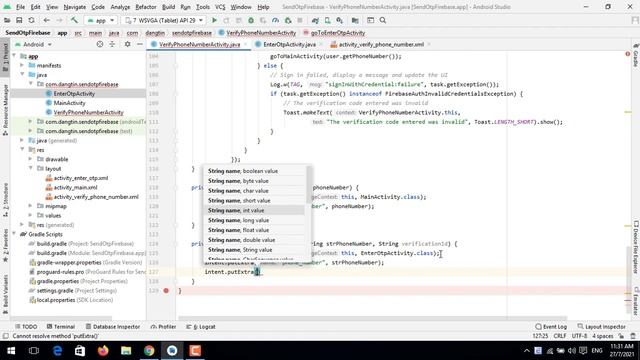Open the Refactor menu
The image size is (640, 360).
pos(146,7)
